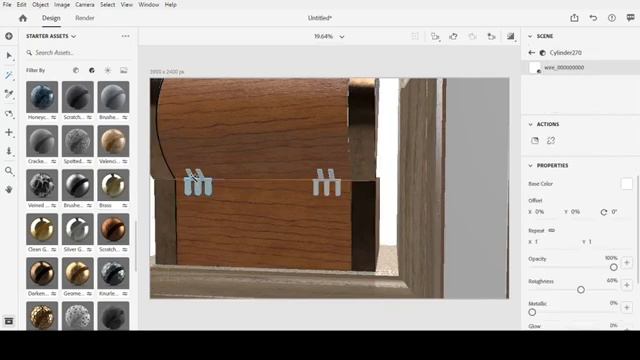Toggle the Lights filter icon
This screenshot has width=640, height=360.
click(108, 70)
